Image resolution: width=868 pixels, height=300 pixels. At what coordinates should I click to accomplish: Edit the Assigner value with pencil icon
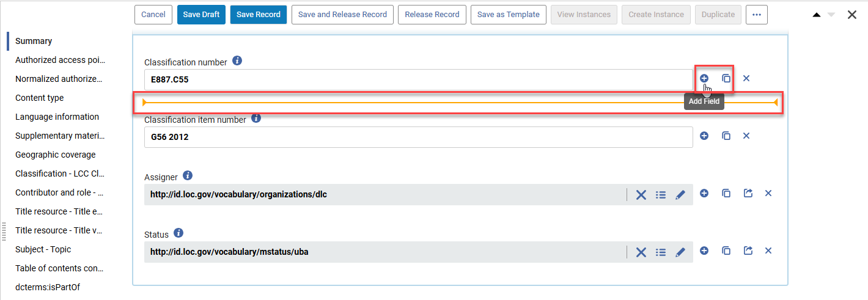click(x=680, y=195)
